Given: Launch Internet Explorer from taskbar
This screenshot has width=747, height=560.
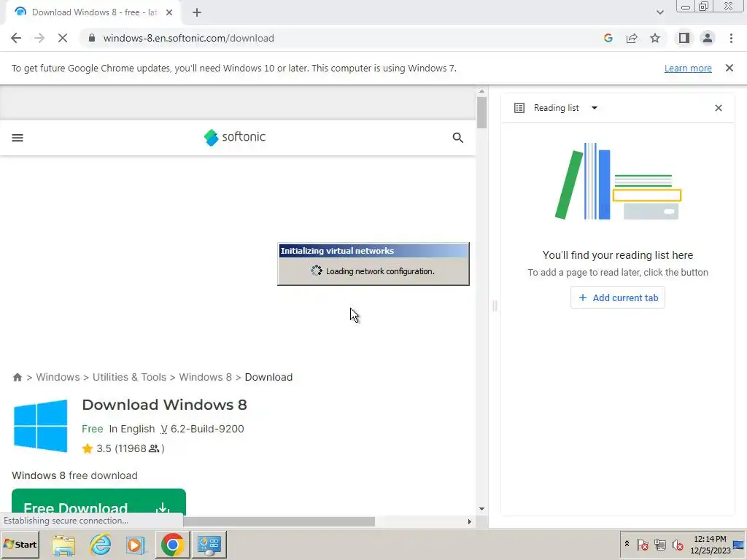Looking at the screenshot, I should (101, 545).
